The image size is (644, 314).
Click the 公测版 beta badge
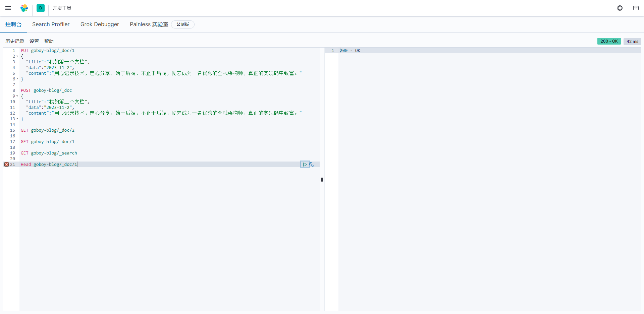tap(183, 24)
